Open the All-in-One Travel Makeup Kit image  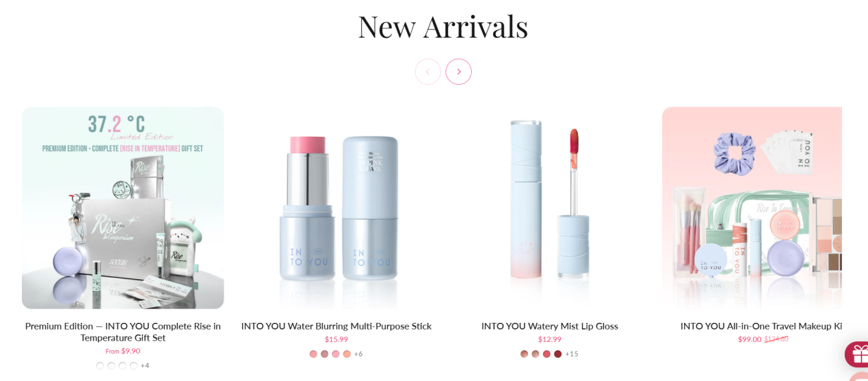click(x=752, y=208)
